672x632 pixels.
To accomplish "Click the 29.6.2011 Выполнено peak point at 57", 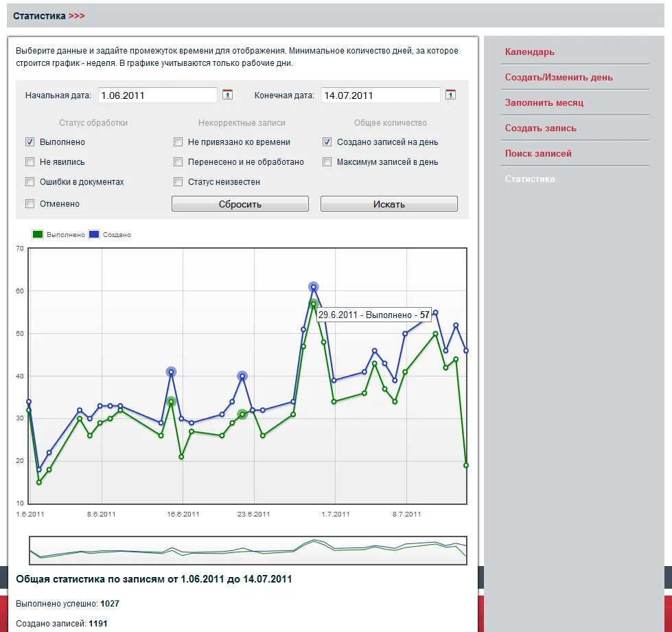I will coord(314,304).
